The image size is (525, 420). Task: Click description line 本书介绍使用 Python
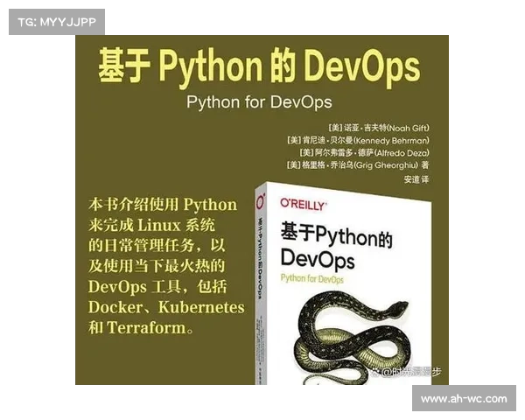click(163, 205)
